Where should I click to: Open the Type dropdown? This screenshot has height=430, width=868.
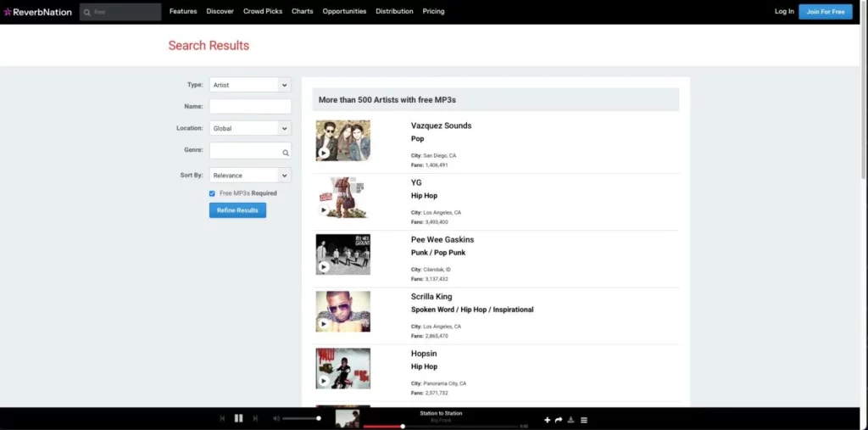[250, 85]
